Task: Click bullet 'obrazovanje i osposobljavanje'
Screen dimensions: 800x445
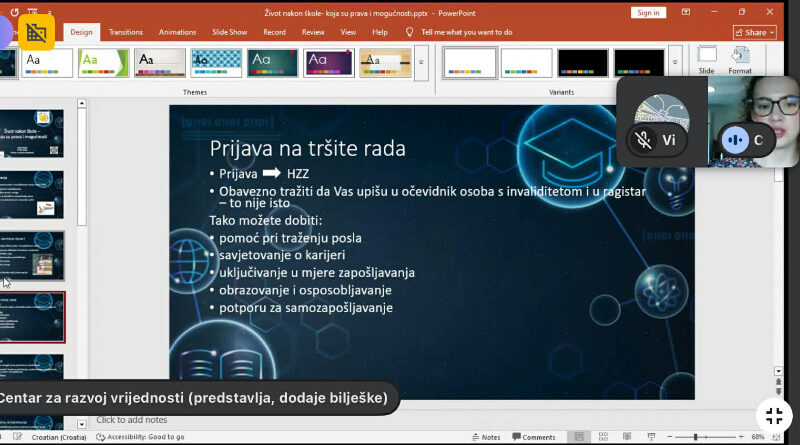Action: tap(305, 290)
